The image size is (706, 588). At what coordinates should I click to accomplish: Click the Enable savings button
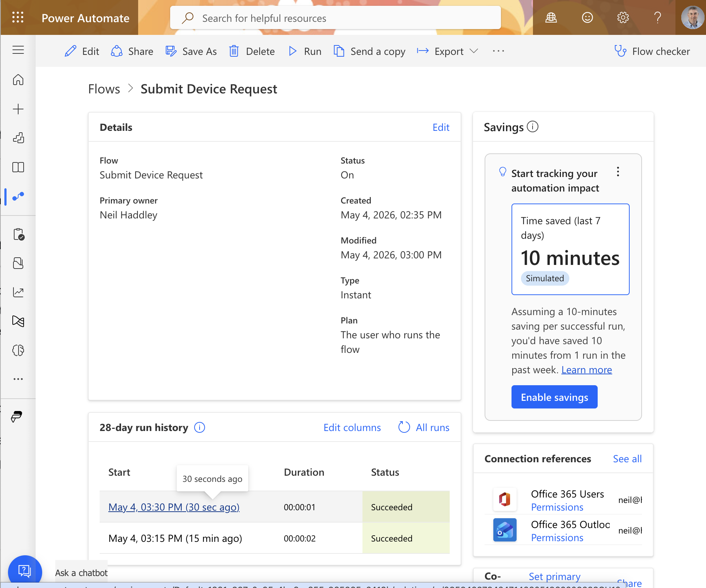point(554,397)
